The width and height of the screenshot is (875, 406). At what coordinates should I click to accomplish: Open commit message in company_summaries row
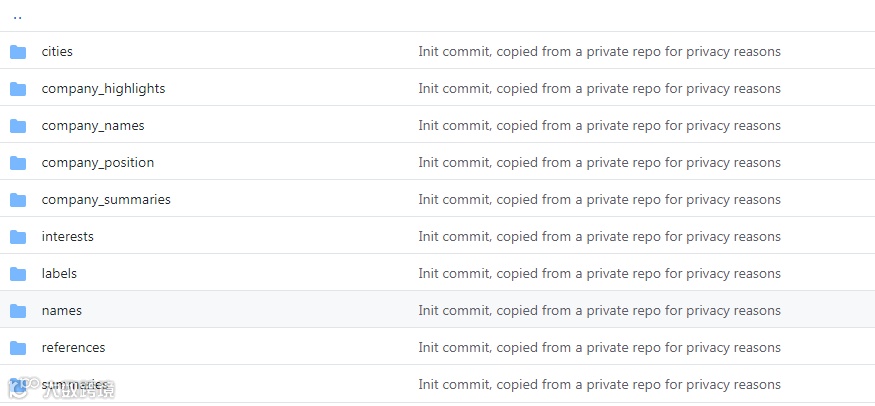click(599, 200)
